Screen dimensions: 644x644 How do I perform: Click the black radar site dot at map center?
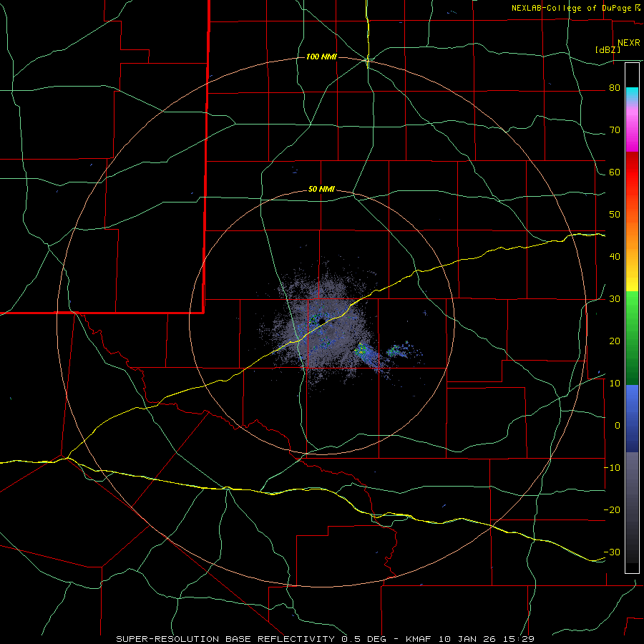point(322,321)
